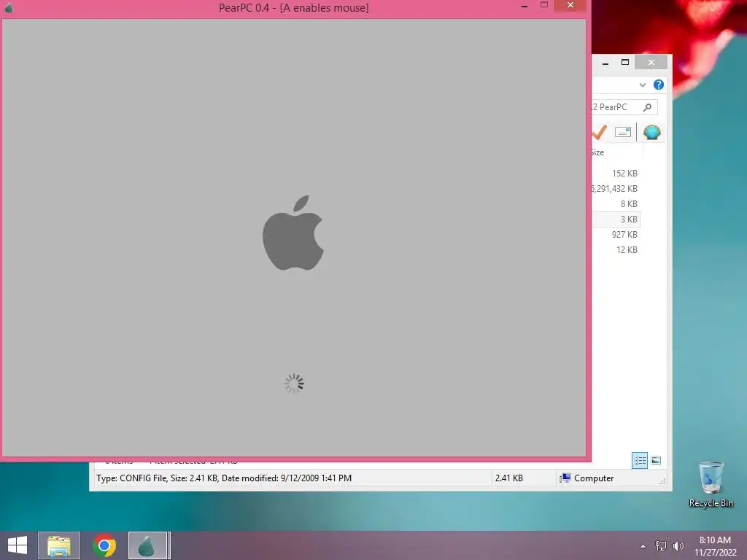This screenshot has width=747, height=560.
Task: Click the magnifier icon in Explorer search
Action: pyautogui.click(x=647, y=107)
